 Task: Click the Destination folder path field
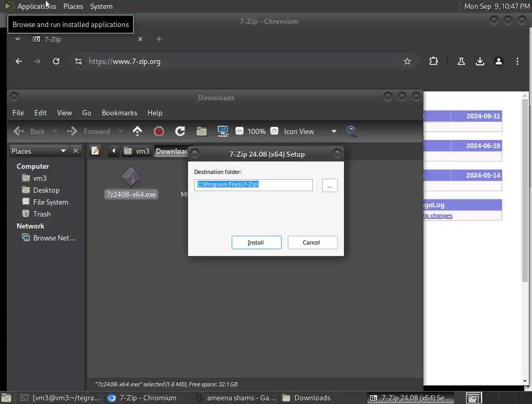[x=253, y=185]
